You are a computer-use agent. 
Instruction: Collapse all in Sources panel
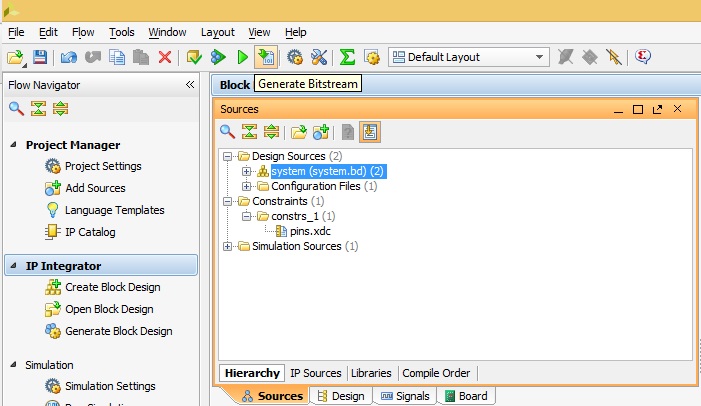pyautogui.click(x=249, y=132)
